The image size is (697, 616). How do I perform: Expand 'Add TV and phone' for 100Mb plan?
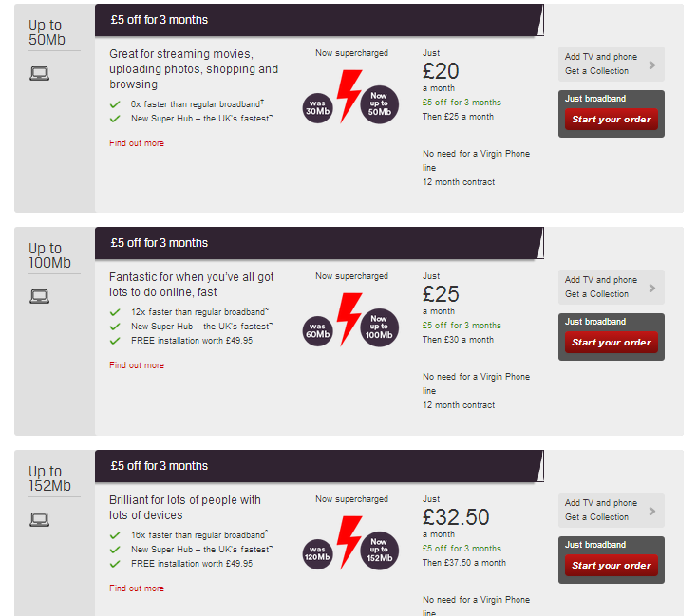click(611, 288)
